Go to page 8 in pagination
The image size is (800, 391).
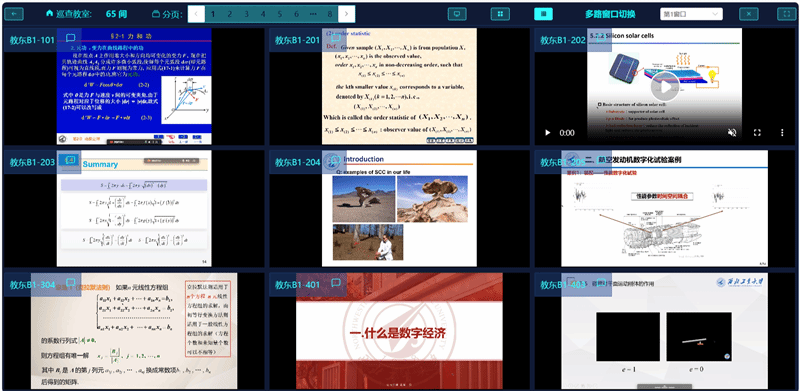[x=330, y=14]
